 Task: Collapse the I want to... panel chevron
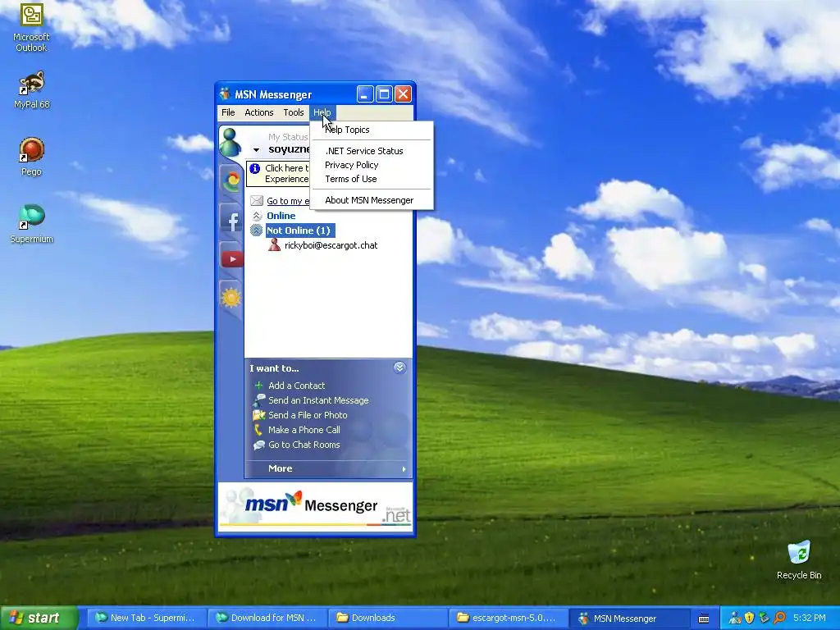click(399, 367)
